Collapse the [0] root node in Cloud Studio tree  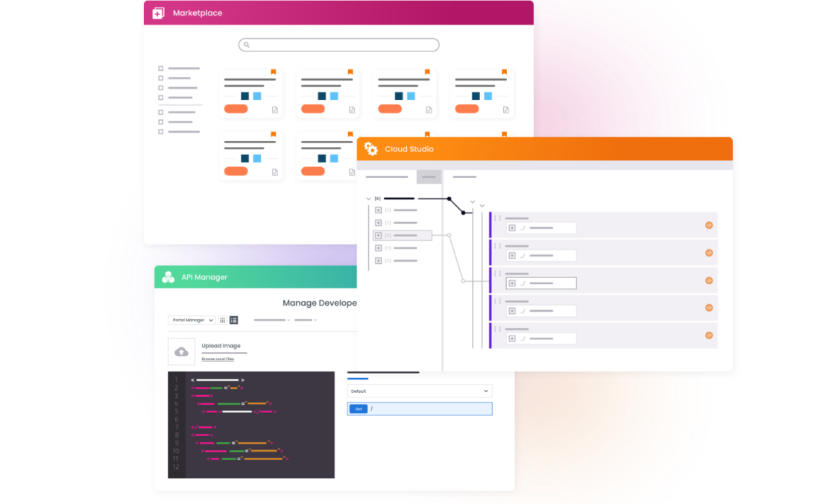[x=367, y=198]
